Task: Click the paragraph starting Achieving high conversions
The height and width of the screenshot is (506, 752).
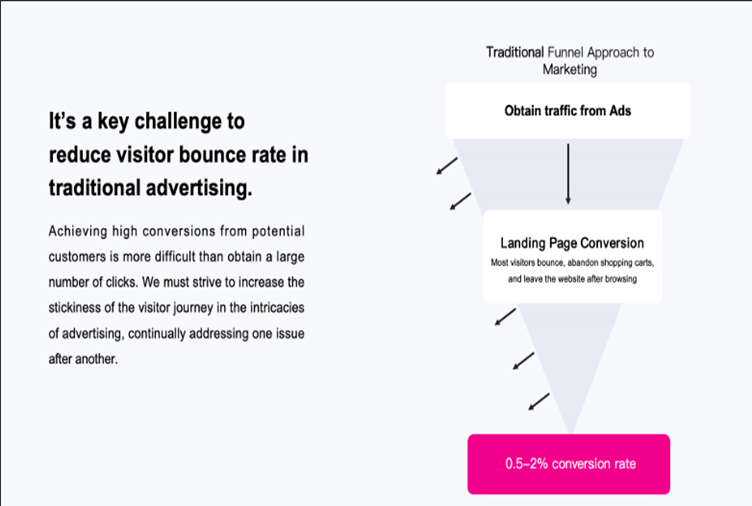Action: point(176,295)
